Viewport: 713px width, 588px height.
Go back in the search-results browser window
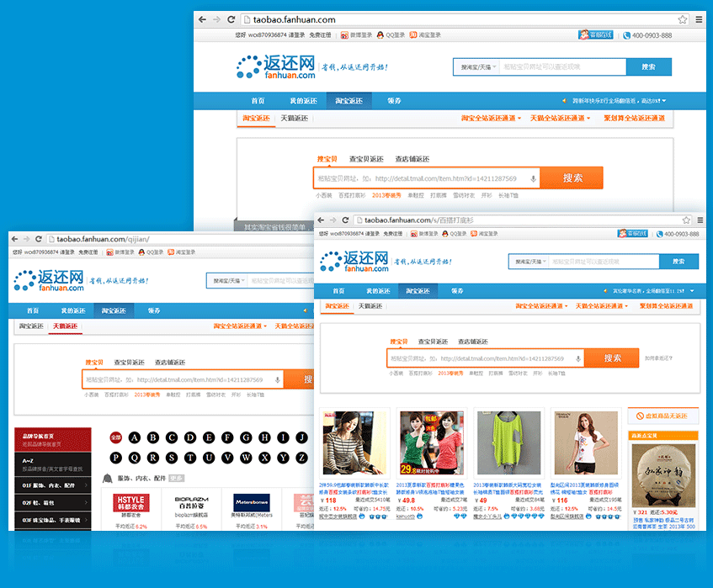(x=321, y=220)
